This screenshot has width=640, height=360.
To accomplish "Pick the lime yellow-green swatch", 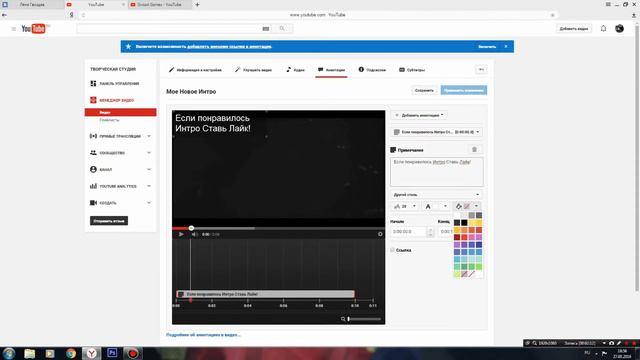I will [x=457, y=274].
